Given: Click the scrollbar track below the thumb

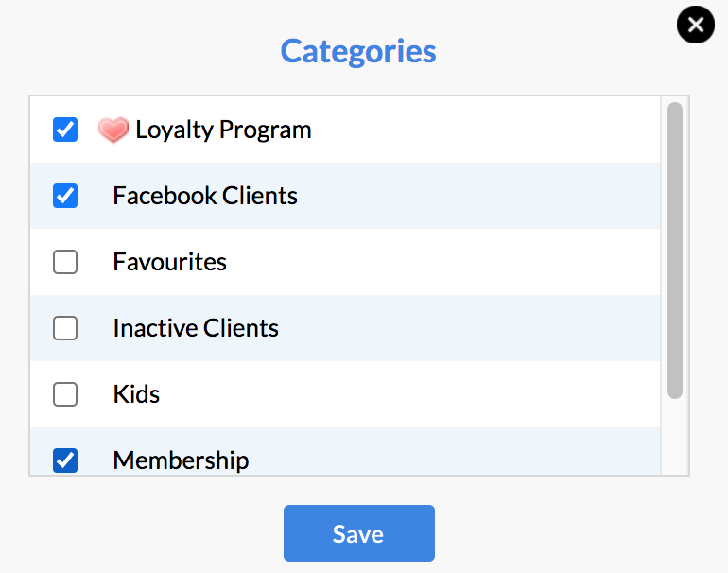Looking at the screenshot, I should point(675,437).
